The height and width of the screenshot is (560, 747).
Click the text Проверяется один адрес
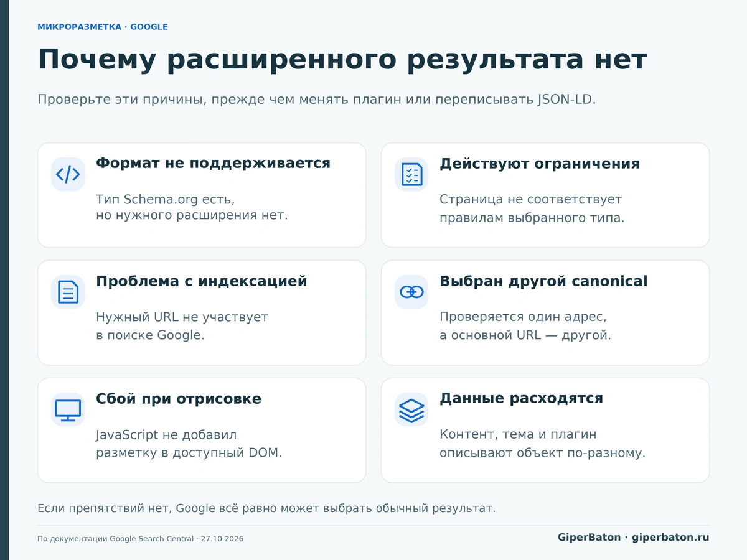click(x=523, y=317)
